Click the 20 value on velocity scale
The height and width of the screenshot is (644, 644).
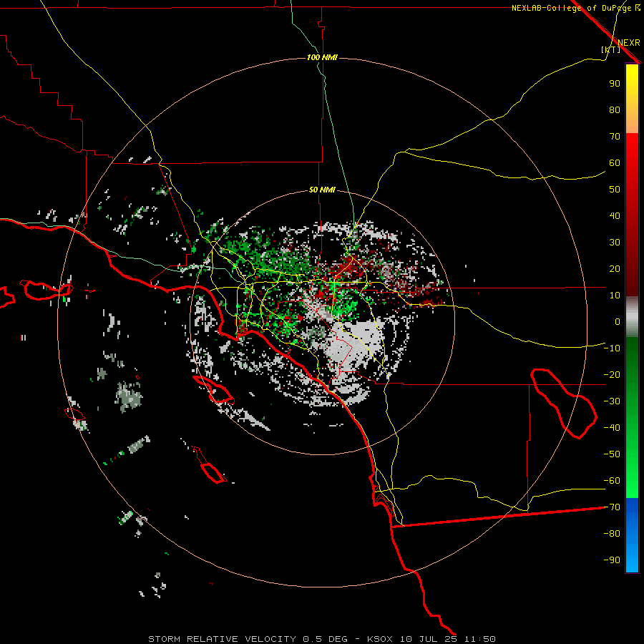pos(615,269)
